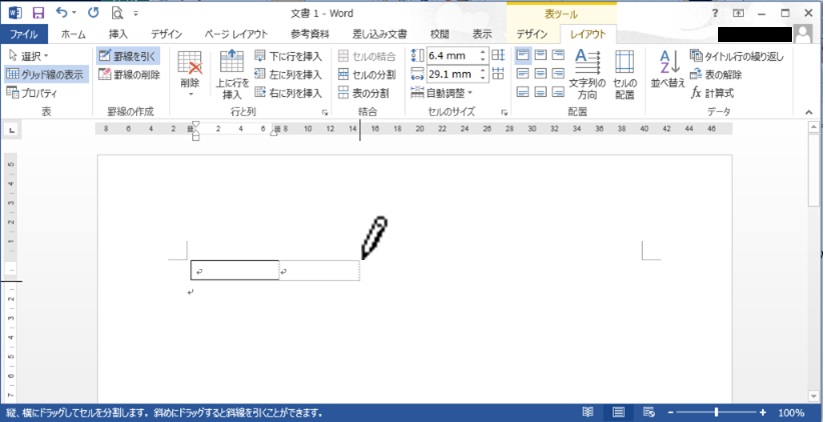Open the undo history dropdown arrow
Viewport: 825px width, 422px height.
click(x=74, y=13)
